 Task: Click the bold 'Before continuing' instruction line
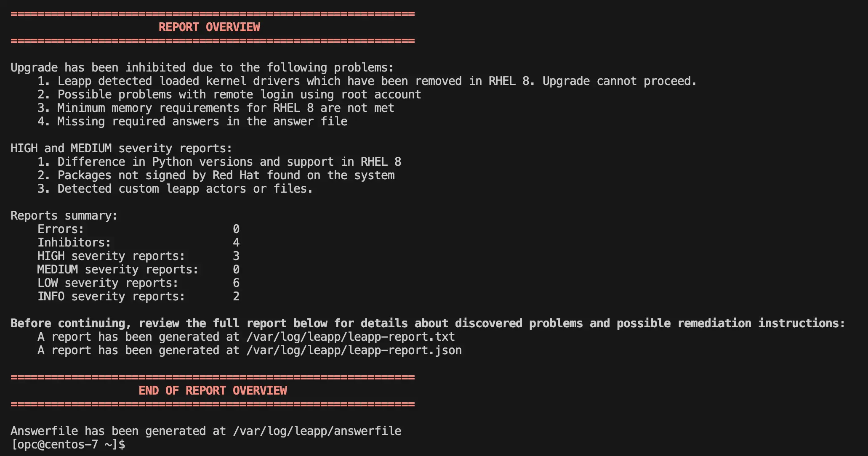(x=428, y=323)
